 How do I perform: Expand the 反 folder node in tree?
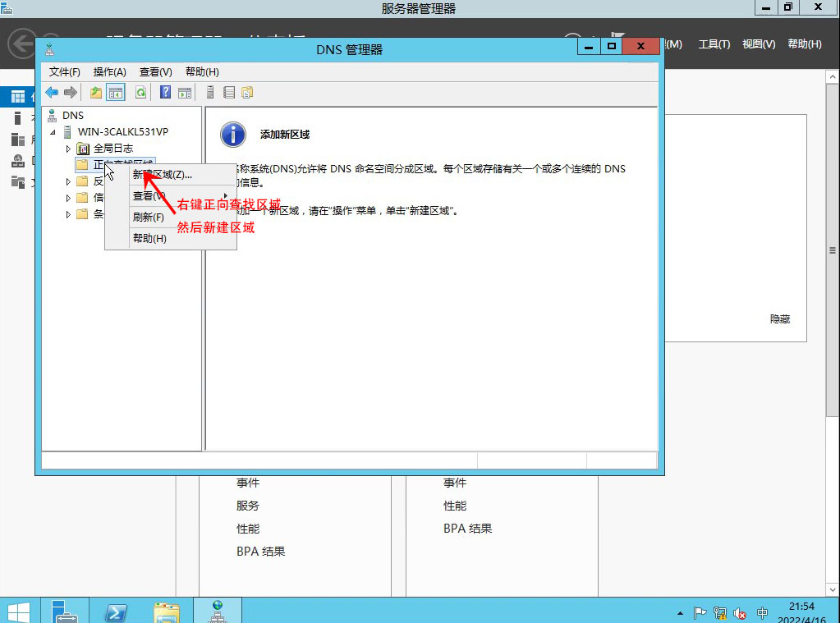pos(68,181)
